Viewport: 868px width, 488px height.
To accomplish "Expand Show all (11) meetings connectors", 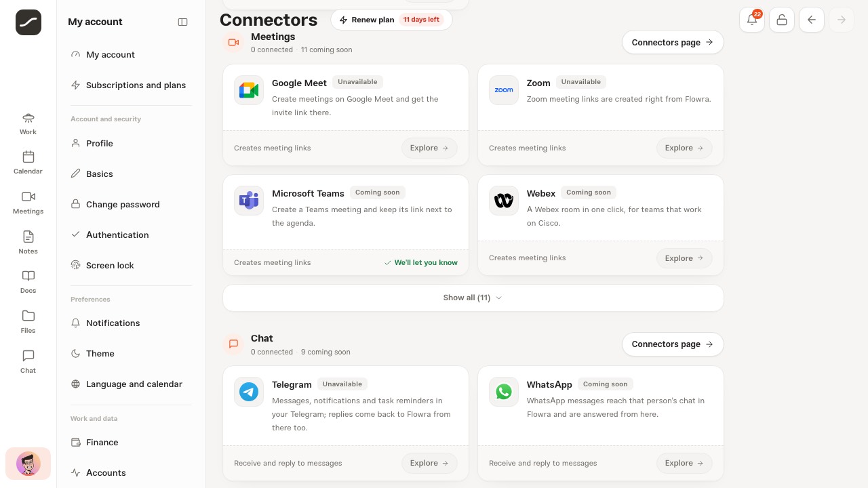I will click(x=473, y=298).
